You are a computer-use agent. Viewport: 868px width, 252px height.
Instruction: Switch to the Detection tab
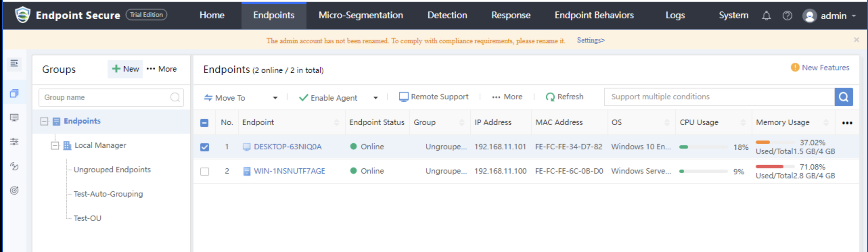447,15
